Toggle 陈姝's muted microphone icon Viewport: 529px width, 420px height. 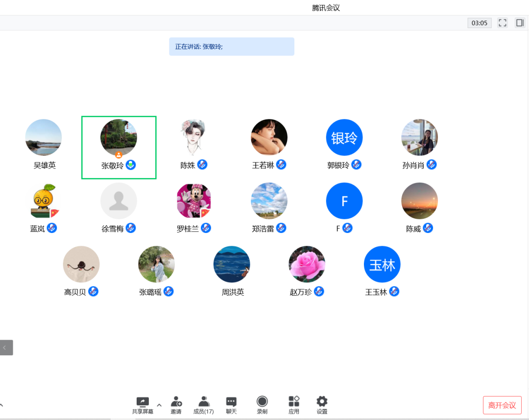pyautogui.click(x=202, y=165)
